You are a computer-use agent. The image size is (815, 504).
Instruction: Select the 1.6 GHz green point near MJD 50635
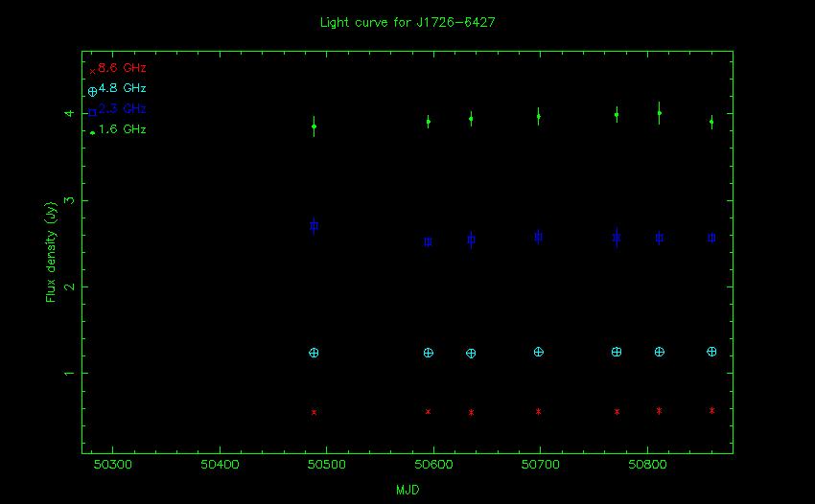[x=471, y=119]
